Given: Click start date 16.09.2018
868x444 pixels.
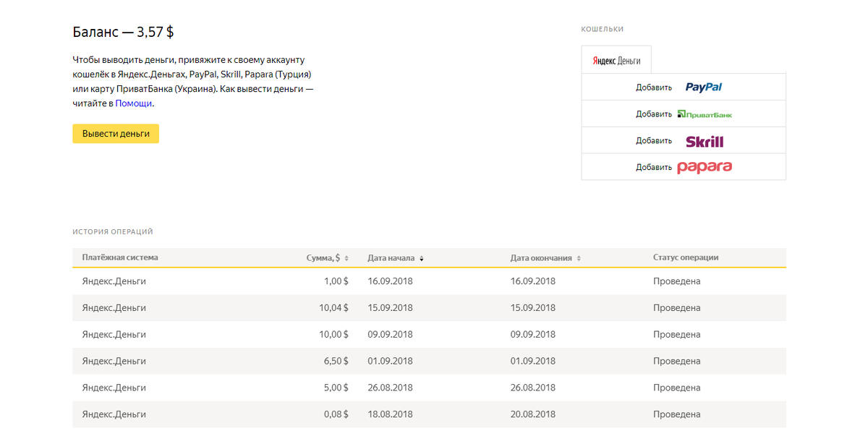Looking at the screenshot, I should pyautogui.click(x=390, y=281).
